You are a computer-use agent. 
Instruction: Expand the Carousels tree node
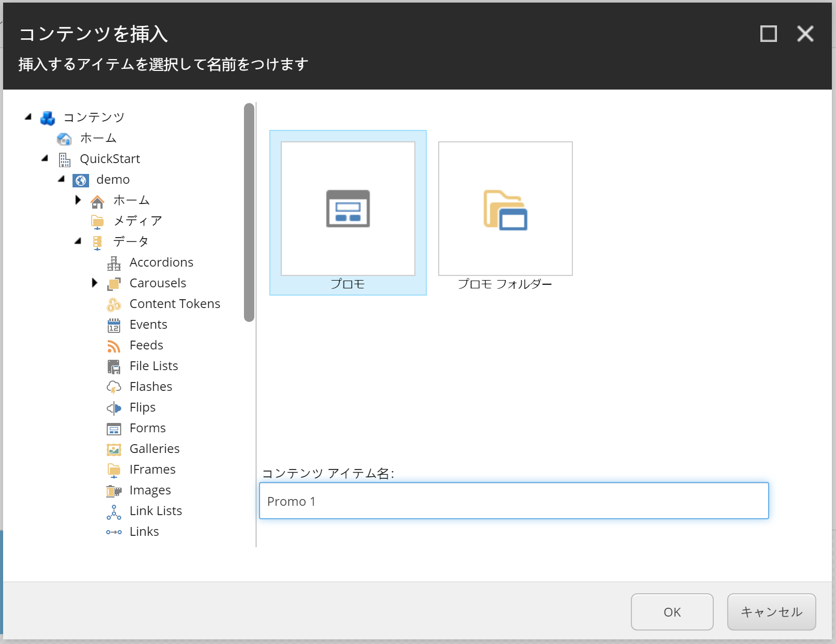point(94,283)
